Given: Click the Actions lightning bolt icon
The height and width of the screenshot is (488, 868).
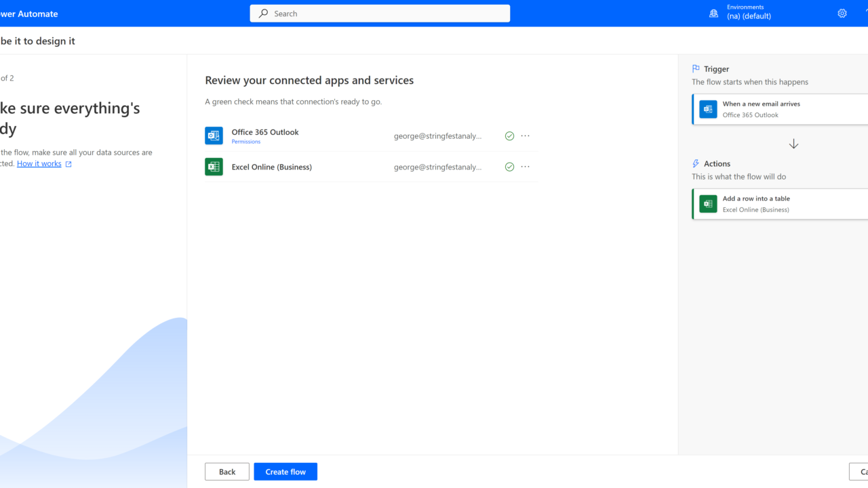Looking at the screenshot, I should 696,164.
